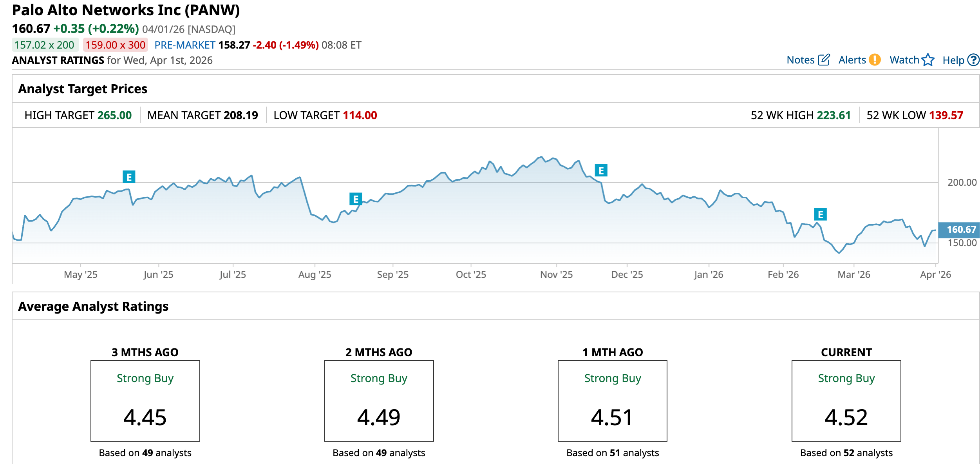Click earnings marker E near Nov '25
The width and height of the screenshot is (980, 464).
601,170
